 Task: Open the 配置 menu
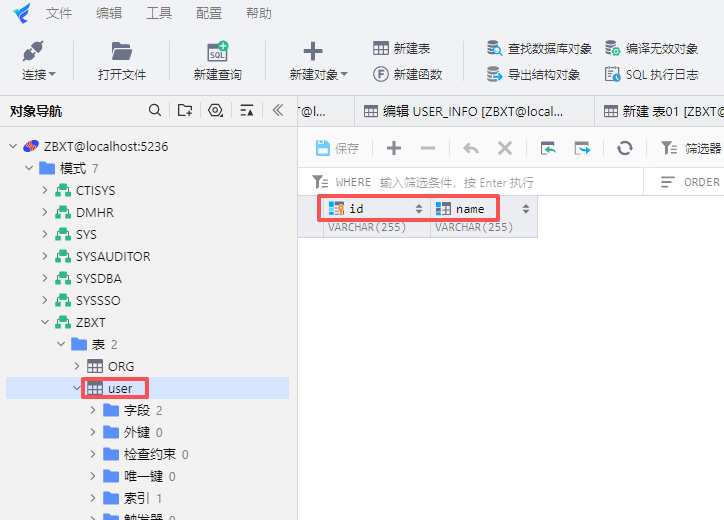[x=209, y=13]
